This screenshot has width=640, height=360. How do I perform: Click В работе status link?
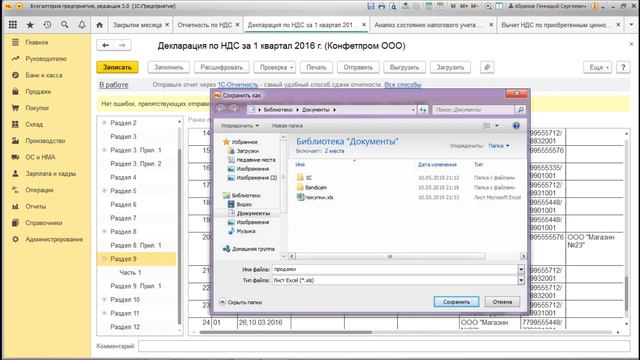tap(114, 85)
